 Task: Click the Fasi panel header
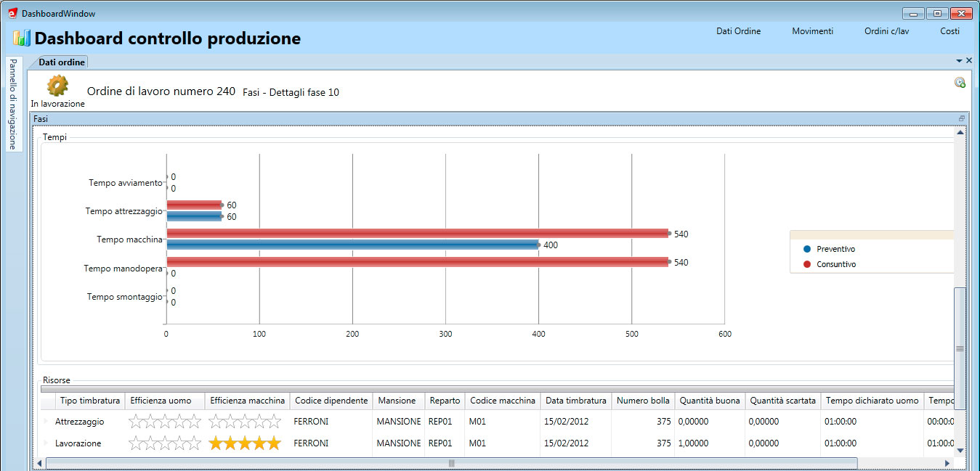coord(498,118)
